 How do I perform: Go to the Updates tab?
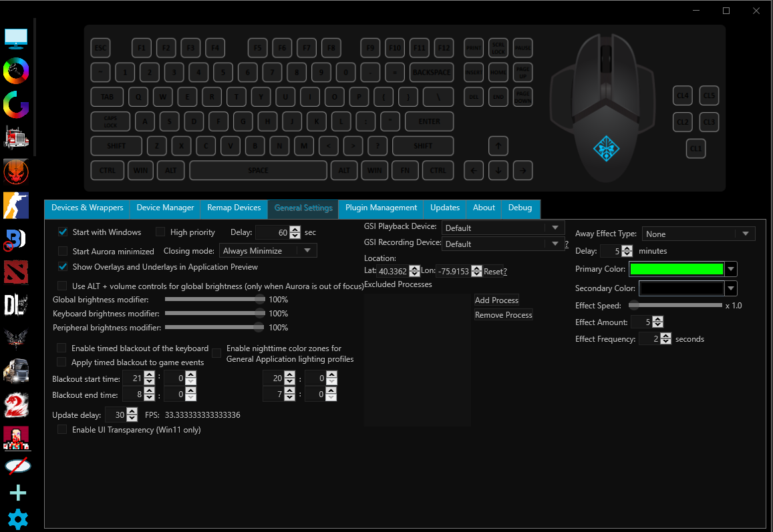point(445,208)
